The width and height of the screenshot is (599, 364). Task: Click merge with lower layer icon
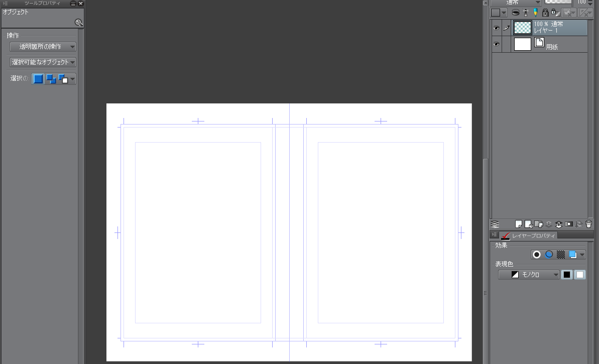[558, 224]
